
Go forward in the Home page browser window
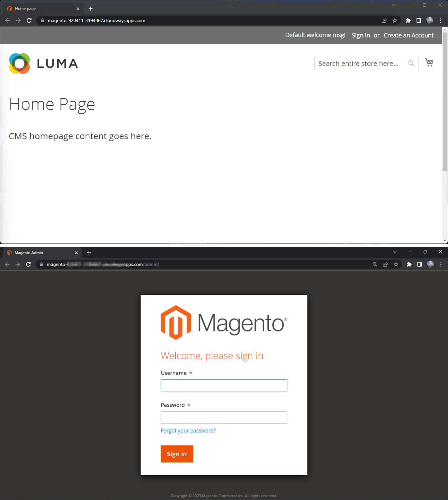[18, 20]
